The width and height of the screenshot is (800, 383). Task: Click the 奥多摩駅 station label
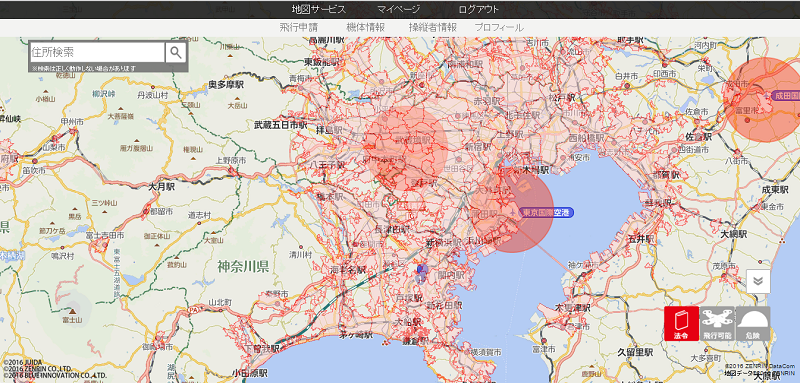click(226, 85)
